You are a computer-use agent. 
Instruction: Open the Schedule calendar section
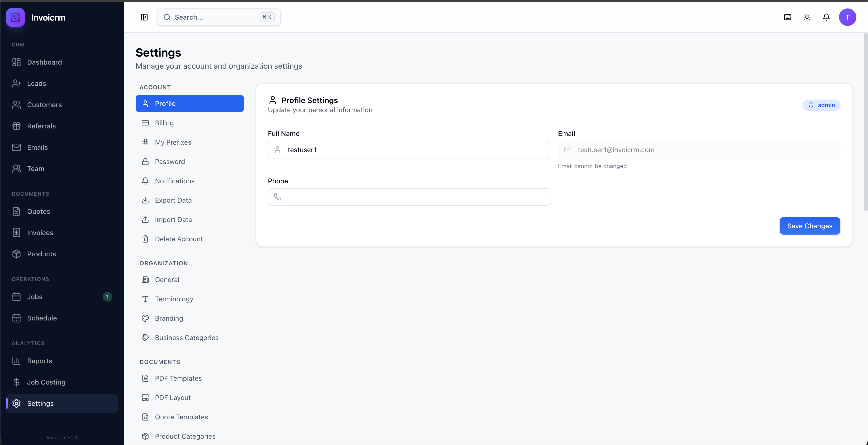[x=42, y=318]
